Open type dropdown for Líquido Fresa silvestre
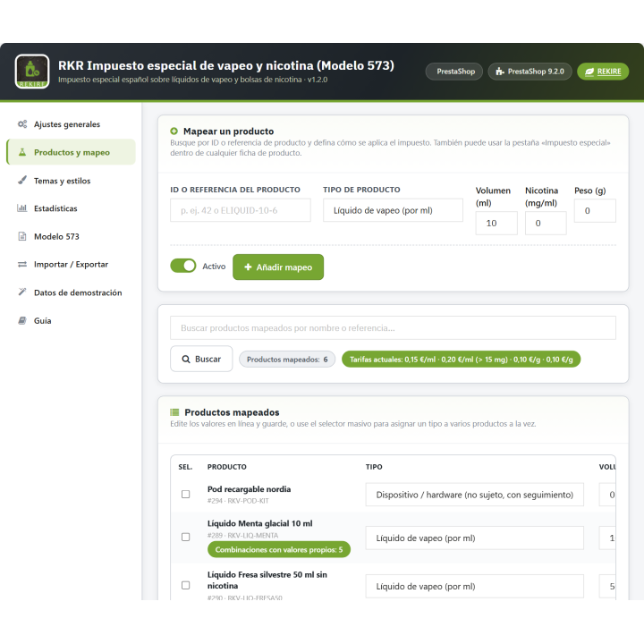 (x=474, y=586)
